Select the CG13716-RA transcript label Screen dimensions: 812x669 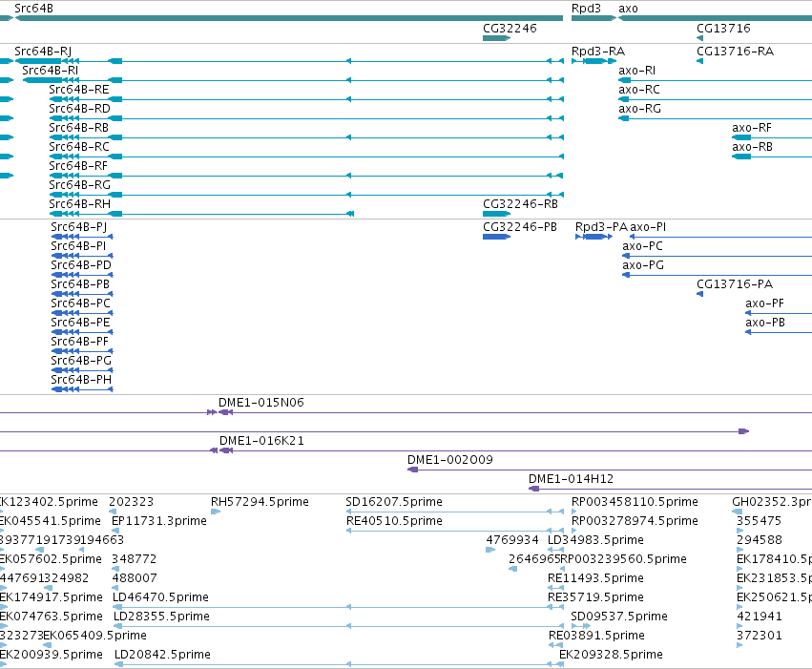735,52
